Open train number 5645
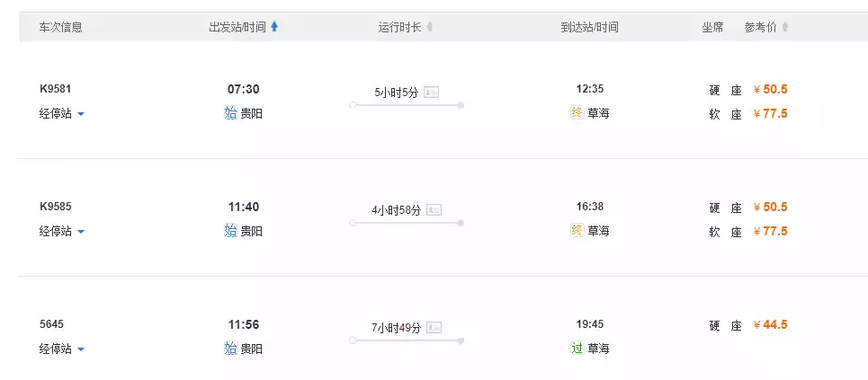868x380 pixels. tap(52, 324)
